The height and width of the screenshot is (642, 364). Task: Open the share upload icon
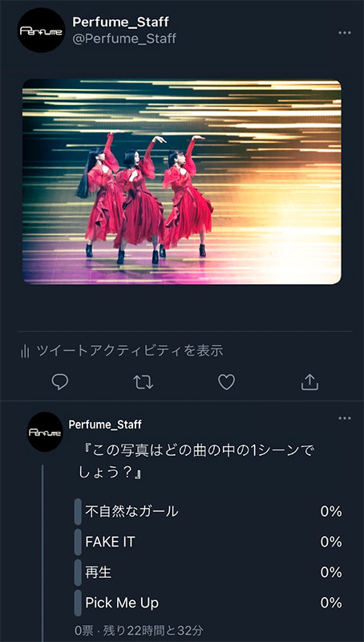point(309,382)
